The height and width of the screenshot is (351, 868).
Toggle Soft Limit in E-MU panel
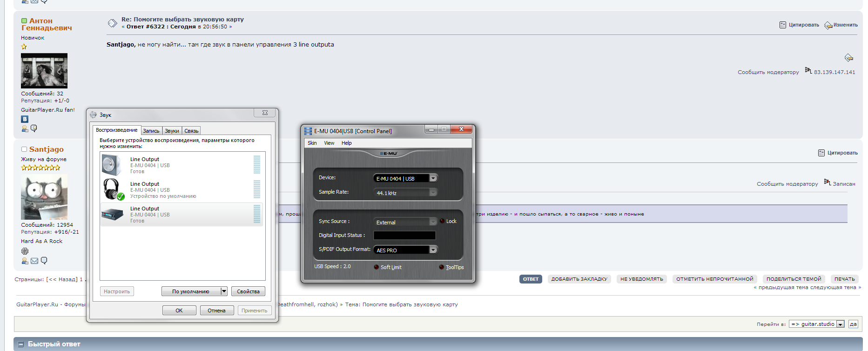[x=377, y=267]
